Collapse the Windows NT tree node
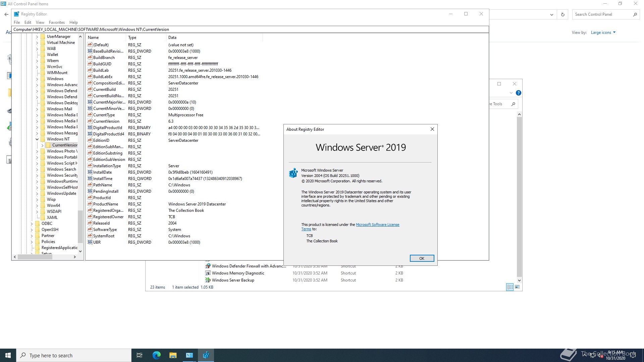 (x=37, y=139)
